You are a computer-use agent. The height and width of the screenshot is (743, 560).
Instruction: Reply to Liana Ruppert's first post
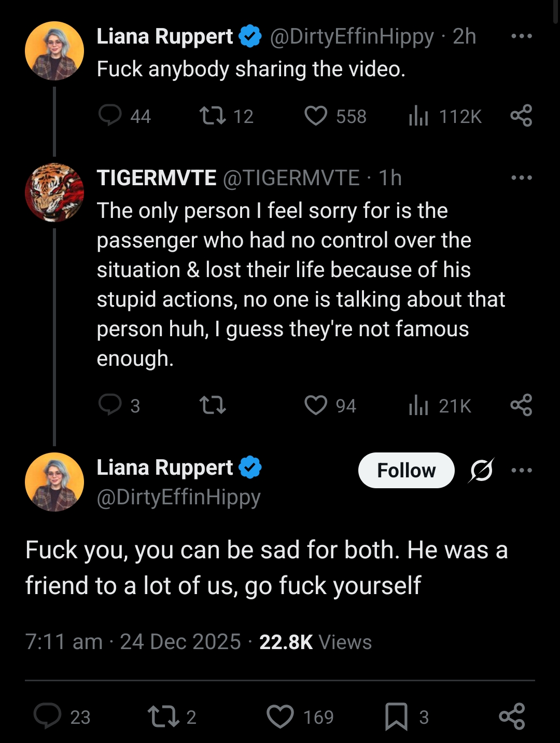[110, 115]
